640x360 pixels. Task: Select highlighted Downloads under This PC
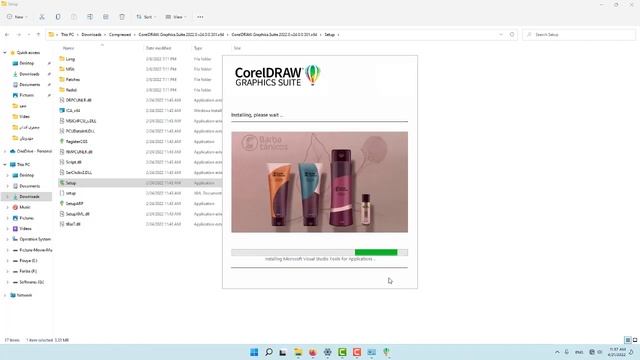[x=29, y=197]
